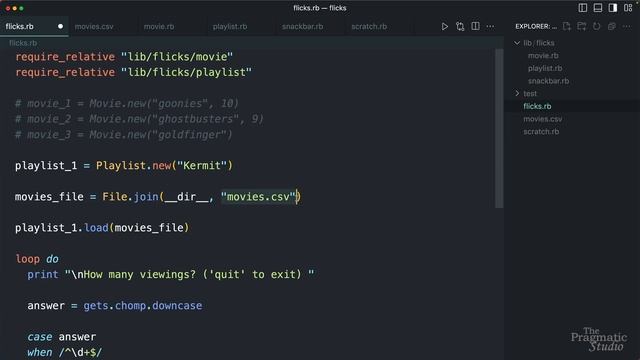
Task: Run the Ruby file with play icon
Action: 444,27
